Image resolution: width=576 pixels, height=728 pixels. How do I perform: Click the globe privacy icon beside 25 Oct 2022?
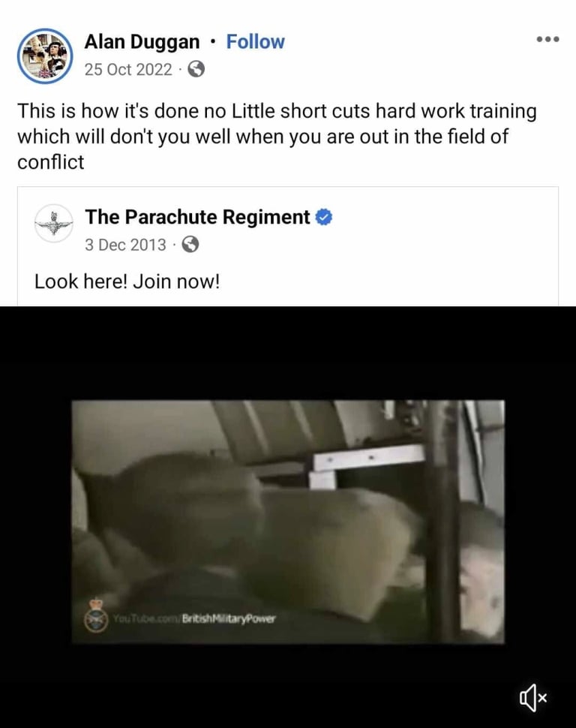click(x=196, y=69)
